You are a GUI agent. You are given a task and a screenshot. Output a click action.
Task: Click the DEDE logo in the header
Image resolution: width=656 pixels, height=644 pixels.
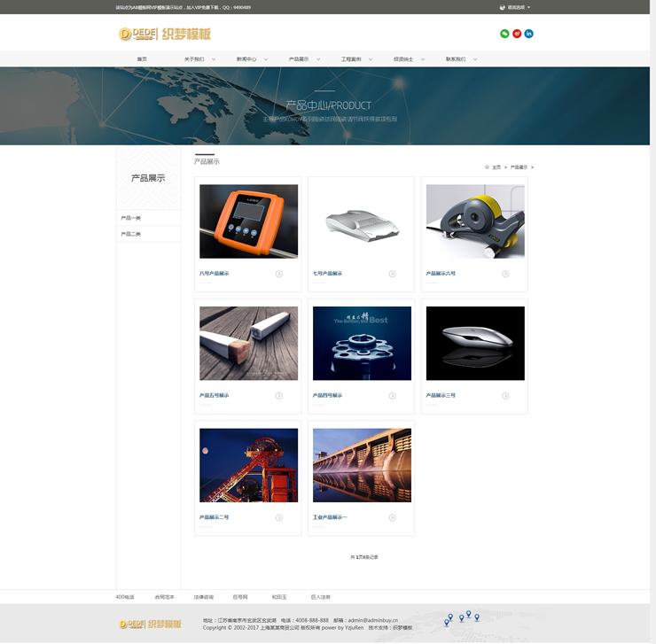click(165, 34)
